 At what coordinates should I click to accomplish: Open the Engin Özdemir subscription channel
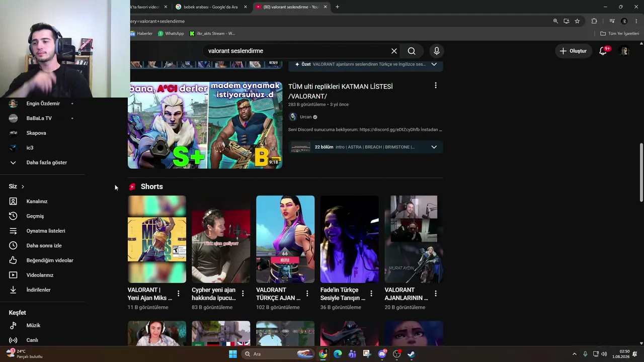click(42, 104)
